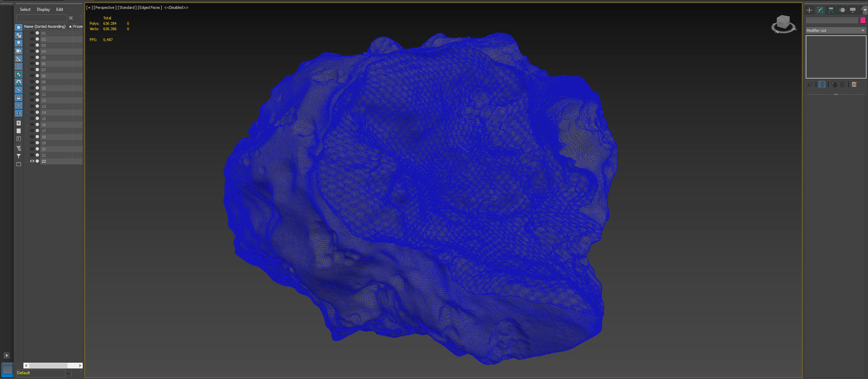
Task: Toggle Show End Result button
Action: (x=822, y=84)
